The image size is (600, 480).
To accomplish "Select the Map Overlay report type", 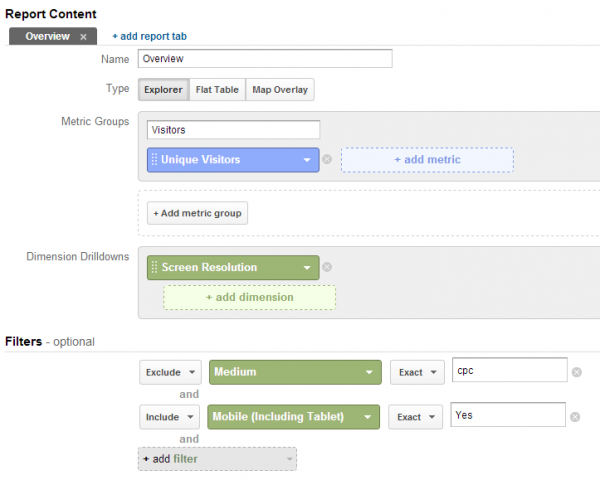I will pos(279,89).
